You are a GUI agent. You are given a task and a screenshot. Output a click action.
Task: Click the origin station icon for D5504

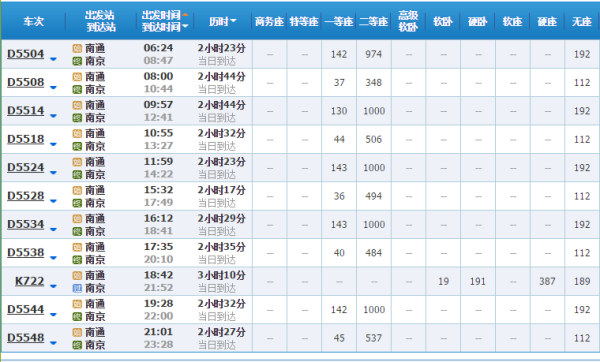pyautogui.click(x=77, y=49)
